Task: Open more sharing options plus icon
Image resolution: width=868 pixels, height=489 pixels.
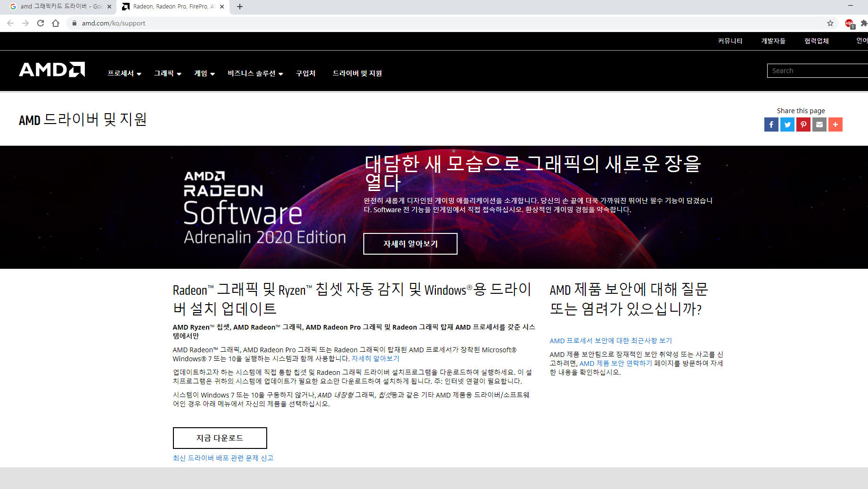Action: tap(835, 124)
